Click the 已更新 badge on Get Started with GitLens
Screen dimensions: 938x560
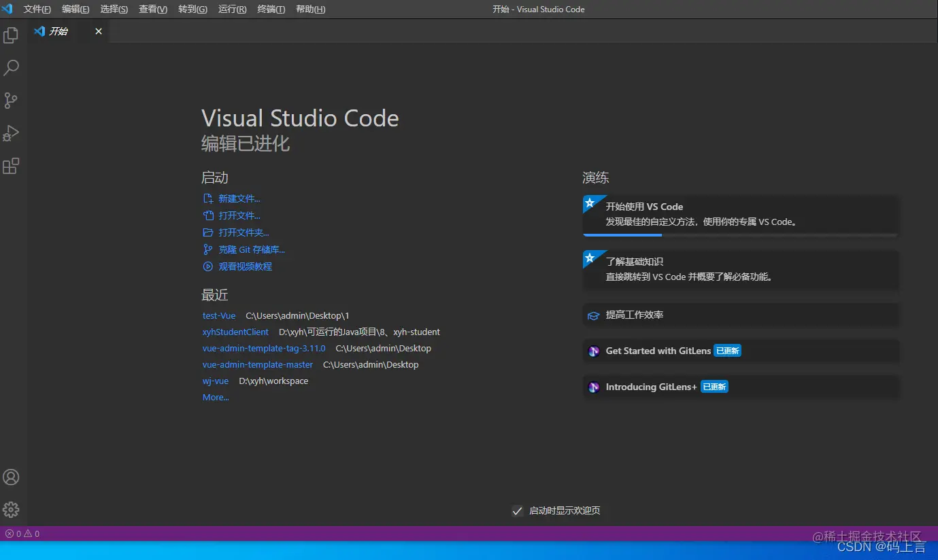(727, 351)
